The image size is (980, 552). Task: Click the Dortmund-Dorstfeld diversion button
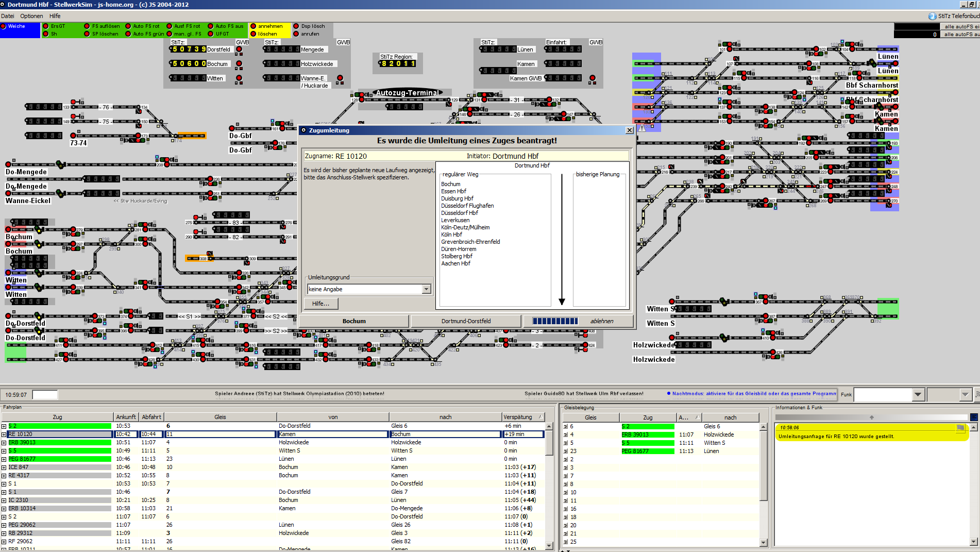(x=466, y=321)
